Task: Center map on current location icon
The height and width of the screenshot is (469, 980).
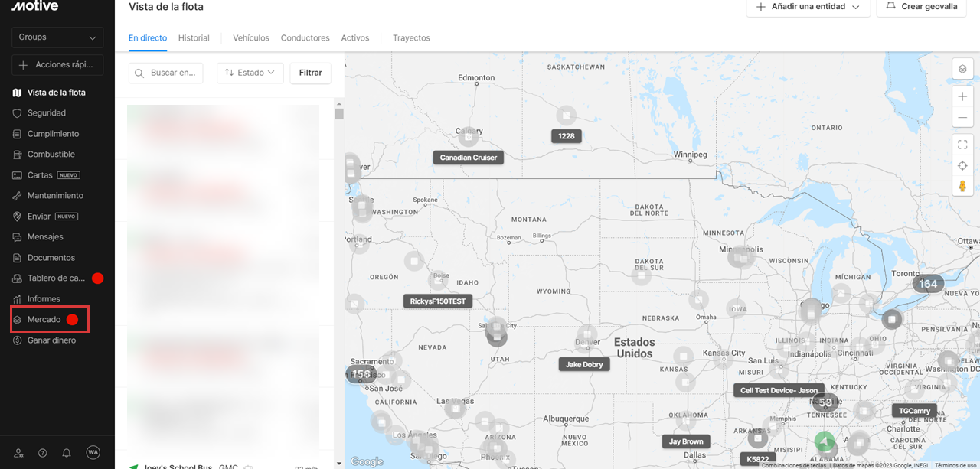Action: point(962,166)
